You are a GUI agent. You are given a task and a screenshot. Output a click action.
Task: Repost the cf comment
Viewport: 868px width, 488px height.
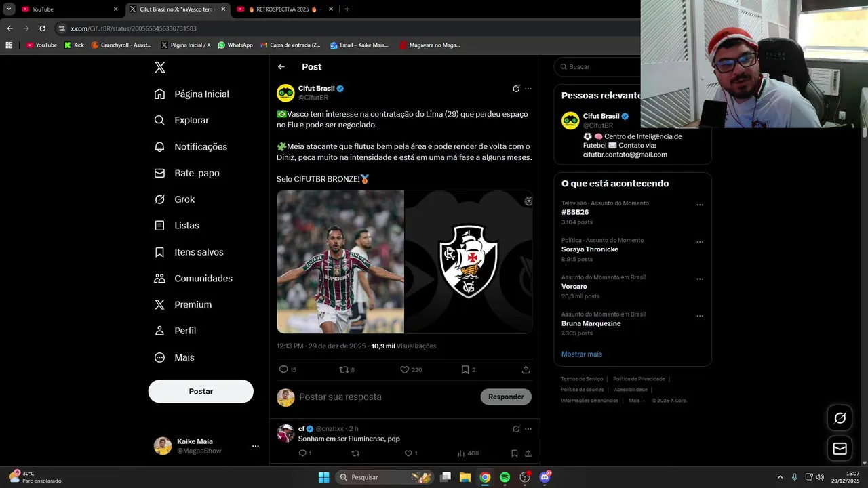[x=355, y=453]
